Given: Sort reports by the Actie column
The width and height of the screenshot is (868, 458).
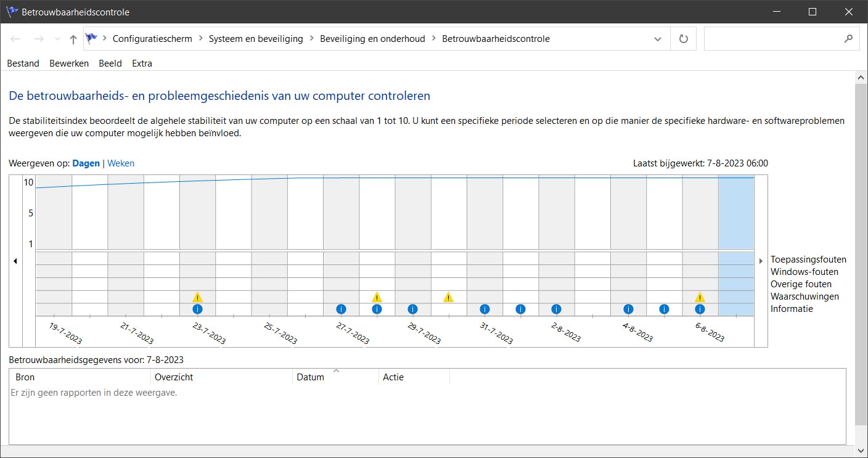Looking at the screenshot, I should (x=414, y=377).
